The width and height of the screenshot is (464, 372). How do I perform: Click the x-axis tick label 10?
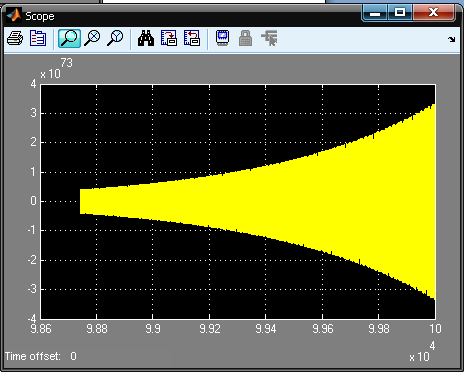click(435, 329)
